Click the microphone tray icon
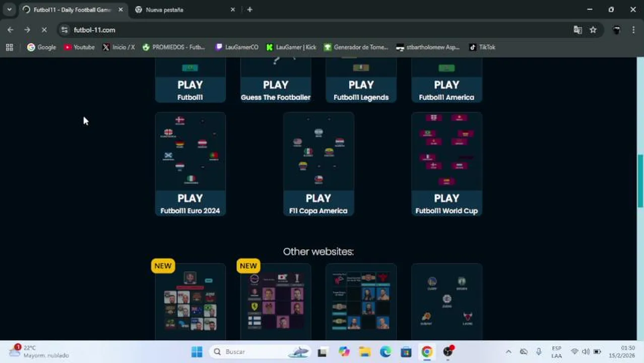Viewport: 644px width, 363px height. 539,351
